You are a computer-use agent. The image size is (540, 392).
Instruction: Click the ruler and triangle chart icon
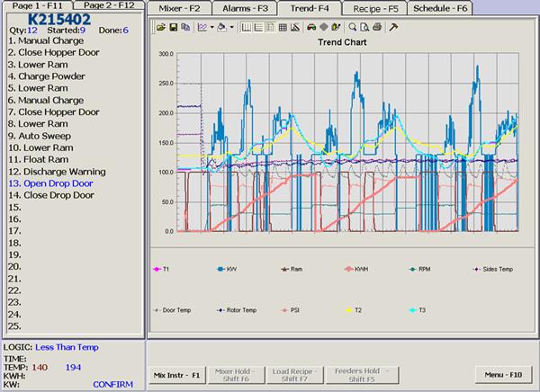[x=295, y=27]
